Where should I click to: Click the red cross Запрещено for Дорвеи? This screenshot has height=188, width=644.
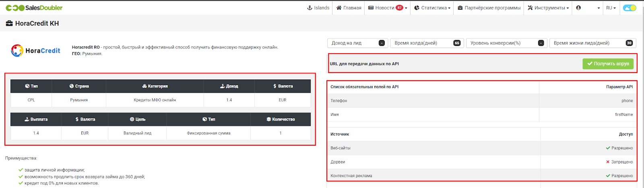click(608, 162)
